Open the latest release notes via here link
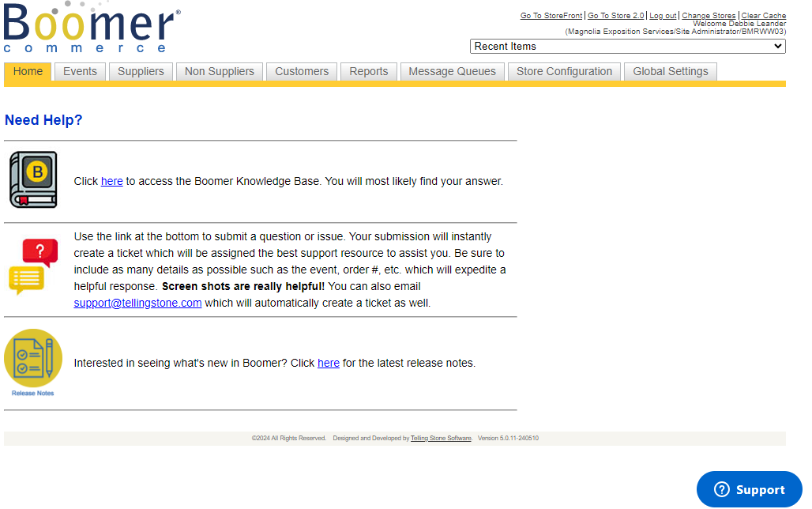Screen dimensions: 812x509 [x=329, y=363]
